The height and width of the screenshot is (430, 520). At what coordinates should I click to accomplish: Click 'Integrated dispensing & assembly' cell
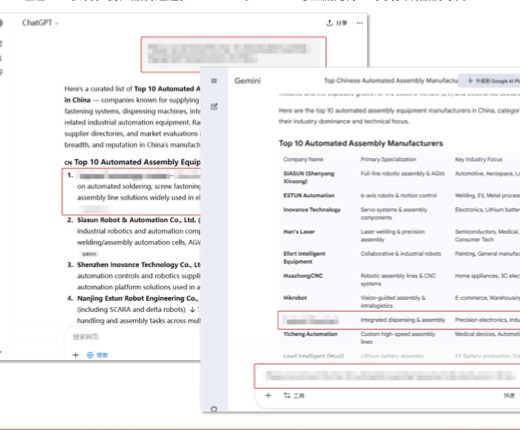tap(403, 320)
